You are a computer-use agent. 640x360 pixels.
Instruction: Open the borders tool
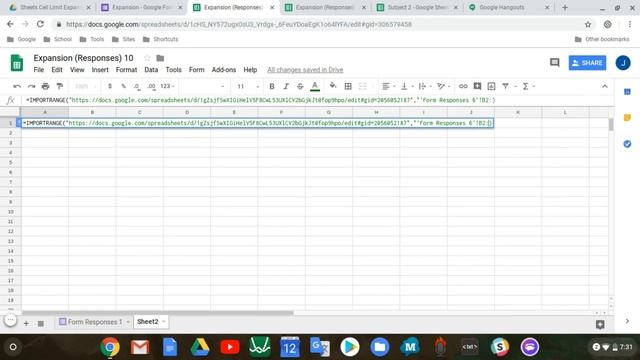[x=348, y=86]
